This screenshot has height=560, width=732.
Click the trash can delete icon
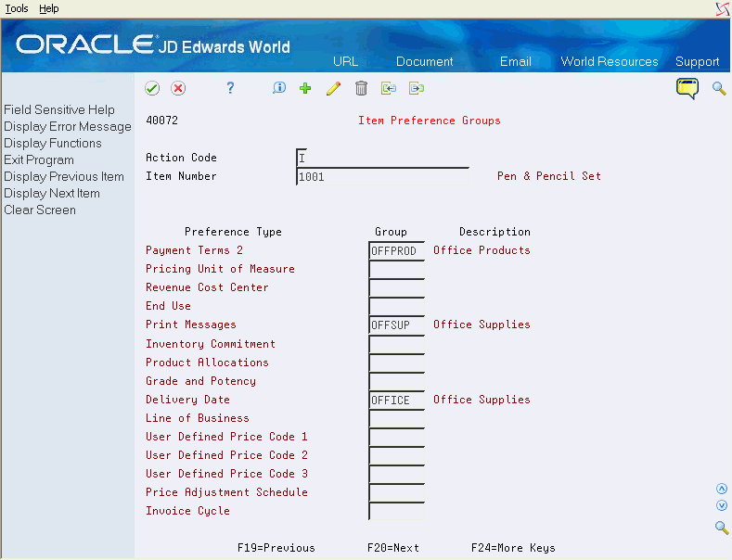[x=361, y=88]
